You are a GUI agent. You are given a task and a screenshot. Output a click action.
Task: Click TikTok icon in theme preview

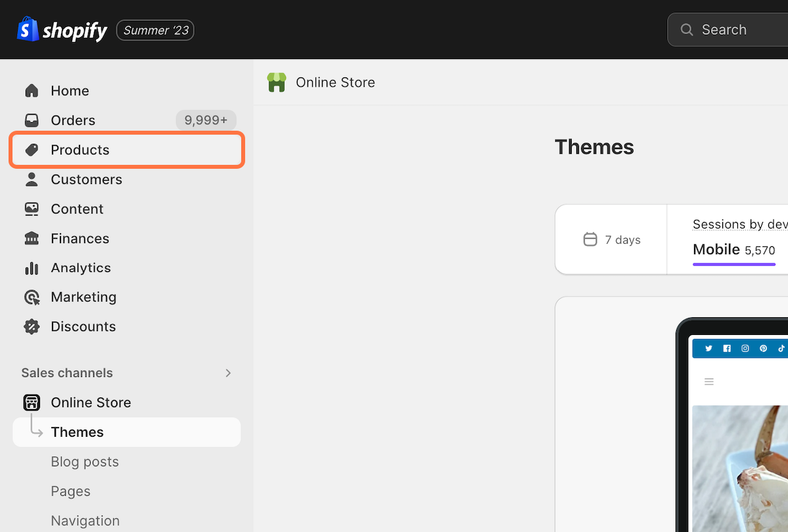(x=781, y=348)
